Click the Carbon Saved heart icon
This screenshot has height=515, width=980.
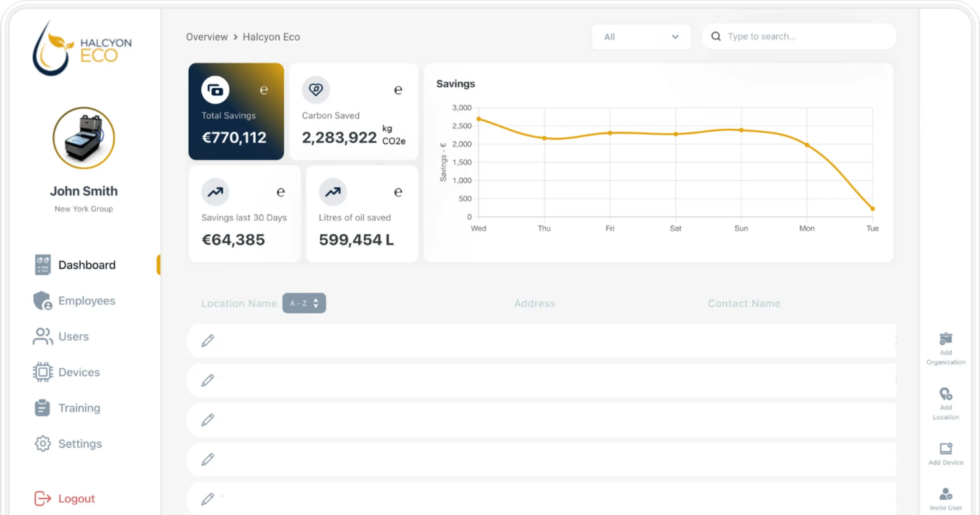316,90
